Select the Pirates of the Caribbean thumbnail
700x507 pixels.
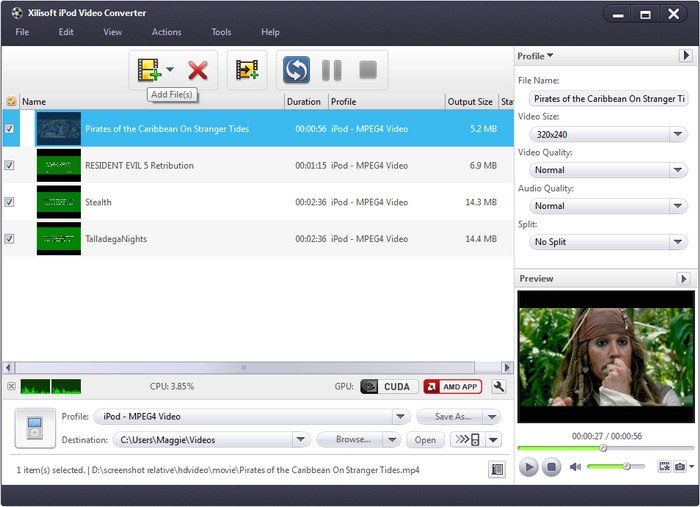(x=58, y=129)
